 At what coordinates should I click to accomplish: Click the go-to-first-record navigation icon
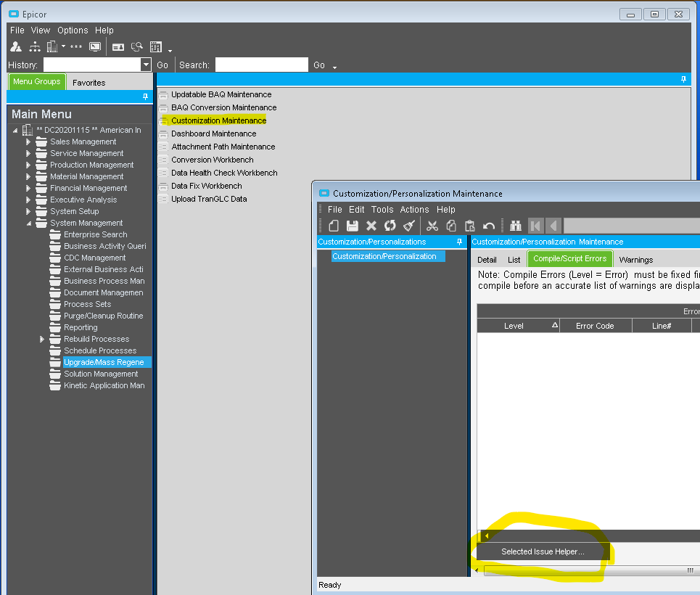[536, 226]
